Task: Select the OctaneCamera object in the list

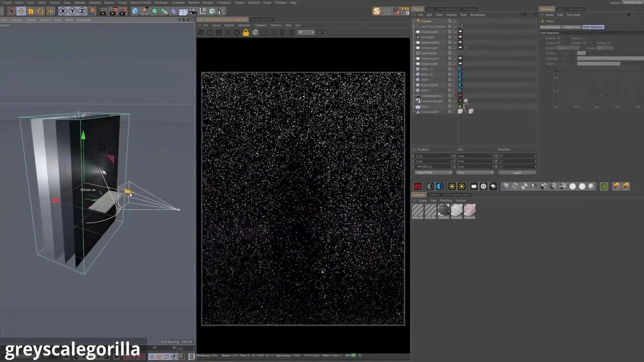Action: pyautogui.click(x=431, y=96)
